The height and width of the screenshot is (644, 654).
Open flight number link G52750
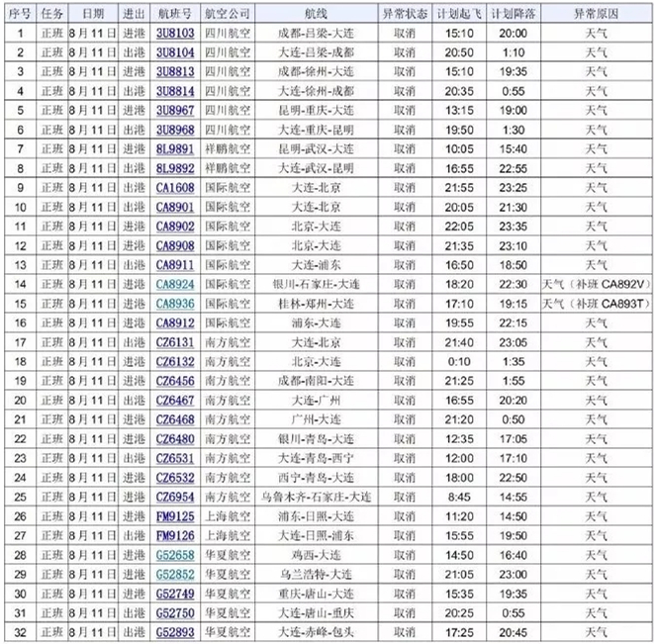(x=175, y=613)
